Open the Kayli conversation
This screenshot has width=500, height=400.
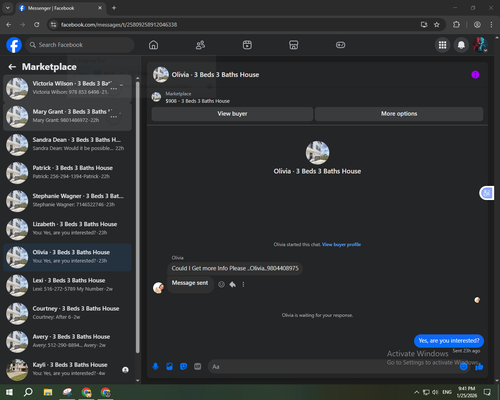coord(68,370)
